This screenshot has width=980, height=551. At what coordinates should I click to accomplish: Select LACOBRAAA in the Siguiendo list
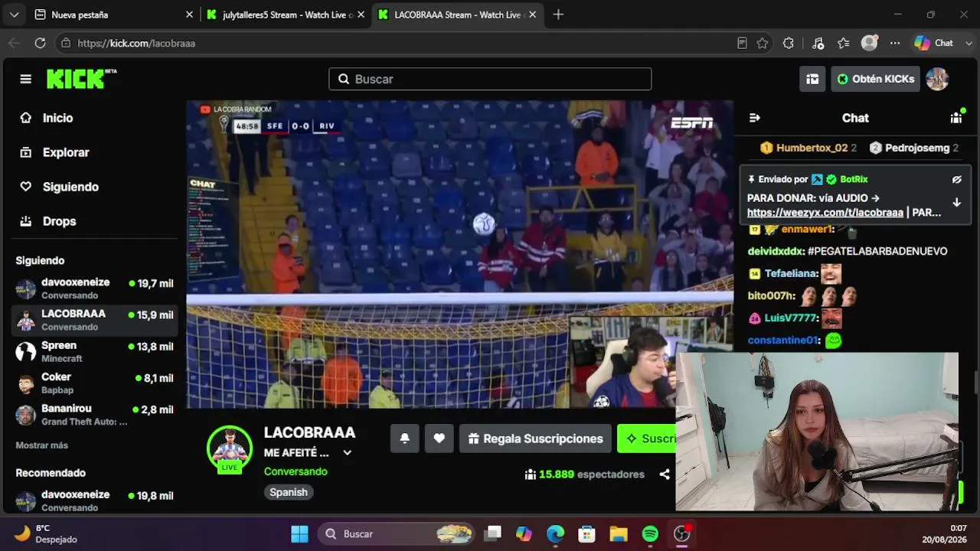[x=95, y=320]
